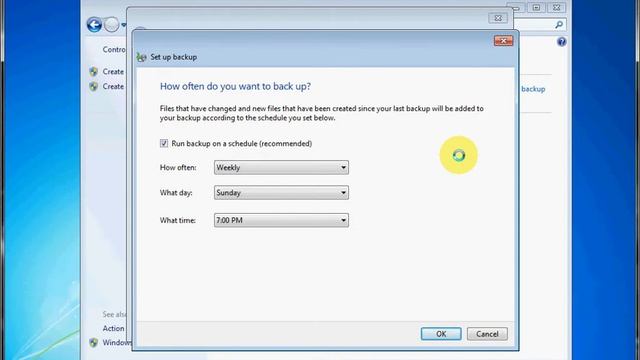Viewport: 640px width, 360px height.
Task: Close the Set up backup dialog
Action: pyautogui.click(x=503, y=41)
